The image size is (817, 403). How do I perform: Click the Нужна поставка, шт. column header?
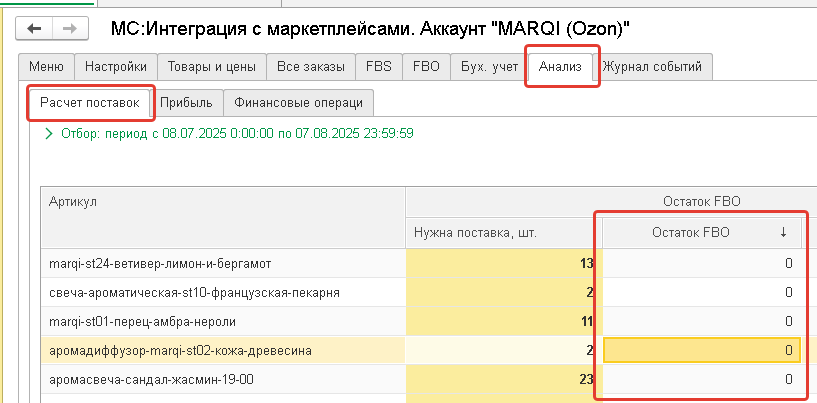pyautogui.click(x=504, y=233)
